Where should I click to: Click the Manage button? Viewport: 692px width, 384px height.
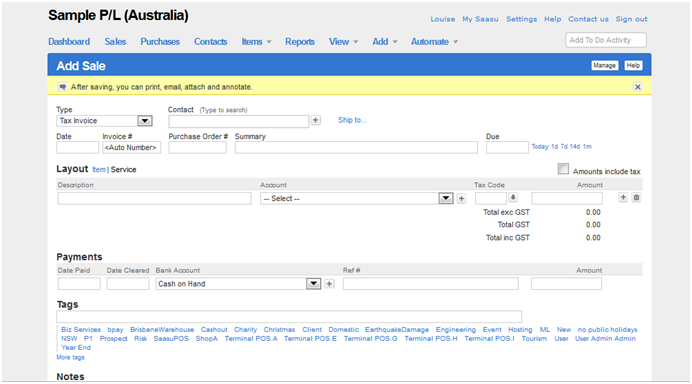(x=604, y=65)
